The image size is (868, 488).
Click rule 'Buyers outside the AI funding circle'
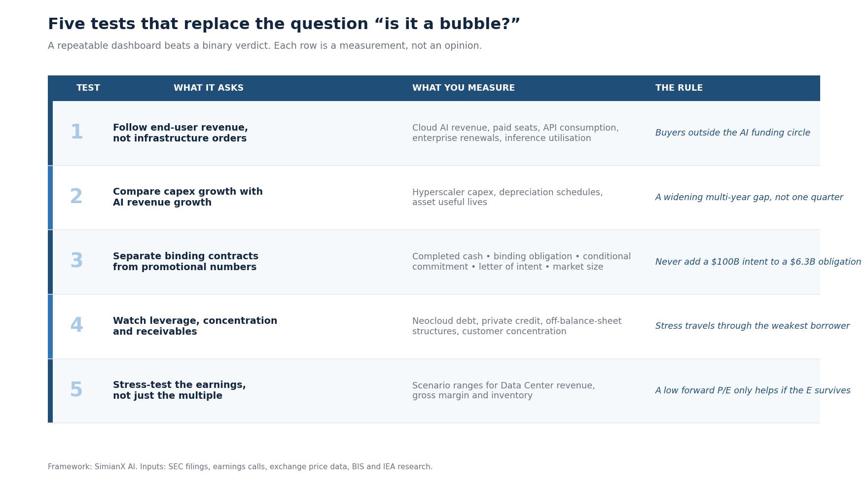(x=733, y=133)
